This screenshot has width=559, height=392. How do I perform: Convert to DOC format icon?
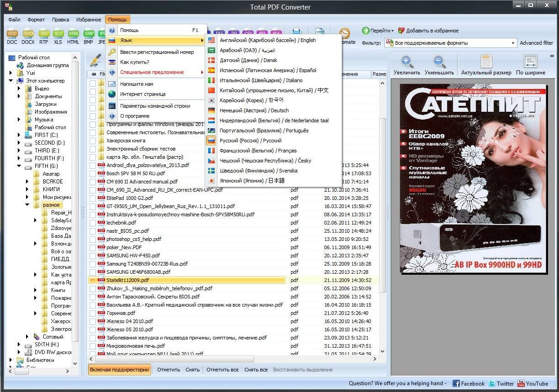[x=12, y=33]
